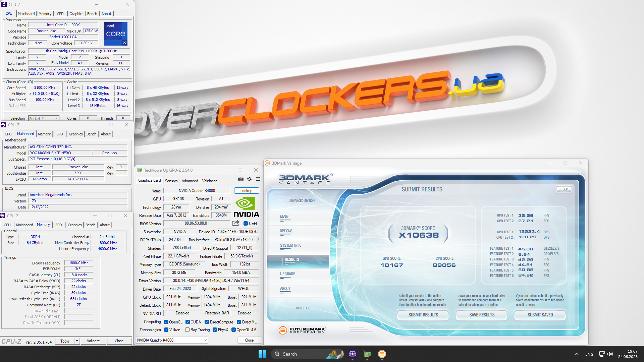Click GPU-Z taskbar icon
This screenshot has width=644, height=362.
367,354
